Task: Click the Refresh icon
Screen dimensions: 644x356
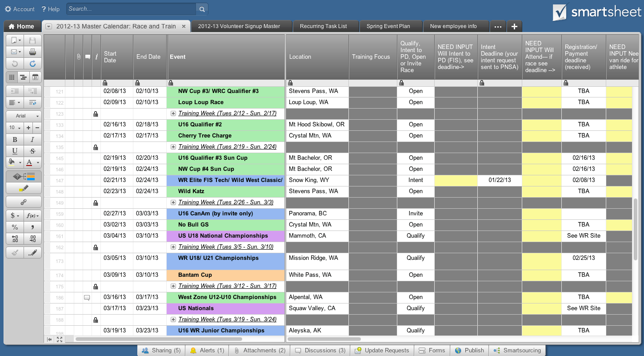Action: pyautogui.click(x=32, y=64)
